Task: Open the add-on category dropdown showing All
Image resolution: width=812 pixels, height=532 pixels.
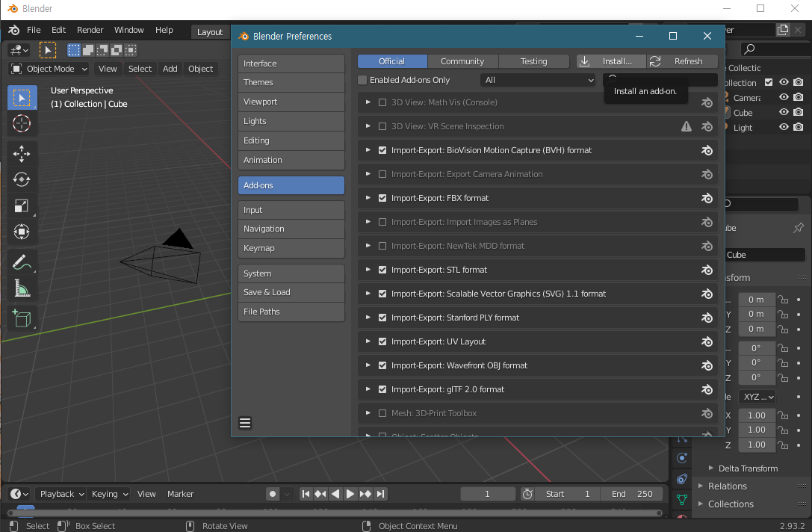Action: (x=539, y=80)
